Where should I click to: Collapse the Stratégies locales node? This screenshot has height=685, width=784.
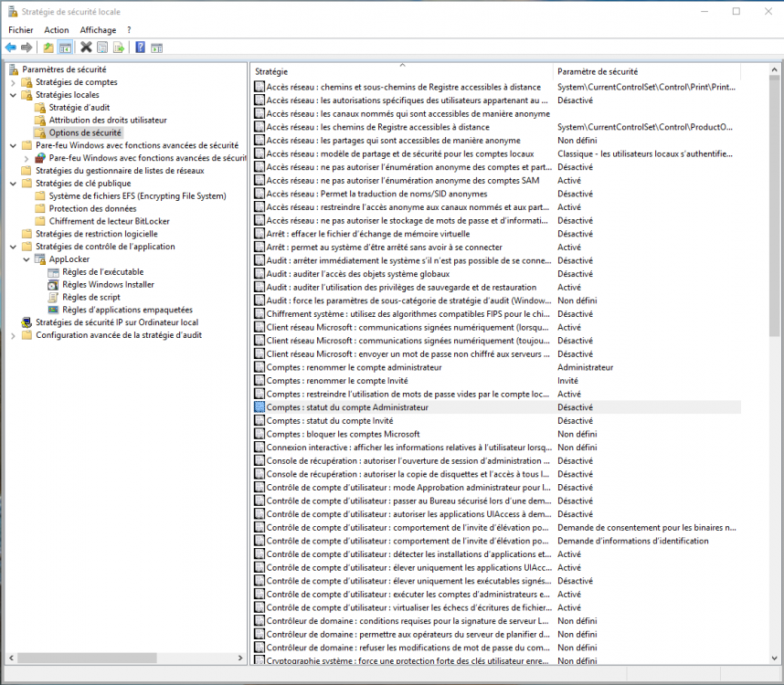click(x=13, y=95)
